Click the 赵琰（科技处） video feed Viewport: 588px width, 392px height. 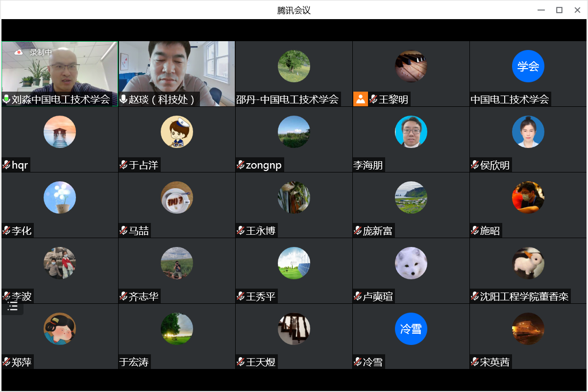point(176,69)
